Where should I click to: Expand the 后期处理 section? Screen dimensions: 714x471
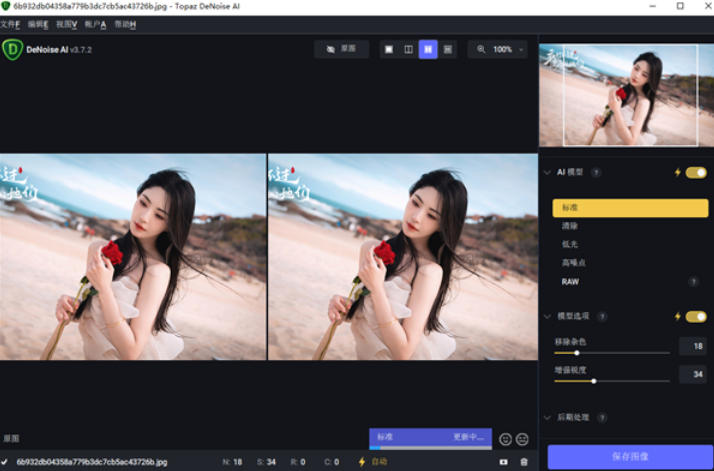[547, 417]
